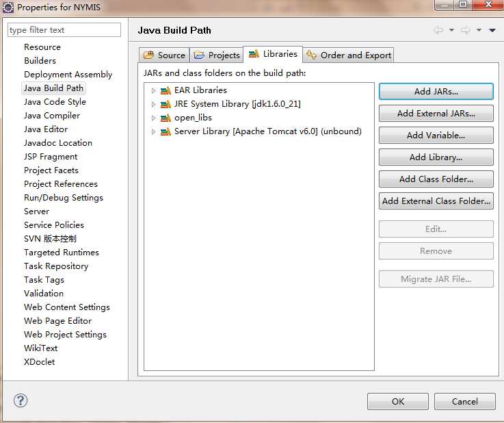Select Resource in the properties list
This screenshot has height=423, width=504.
[x=42, y=47]
